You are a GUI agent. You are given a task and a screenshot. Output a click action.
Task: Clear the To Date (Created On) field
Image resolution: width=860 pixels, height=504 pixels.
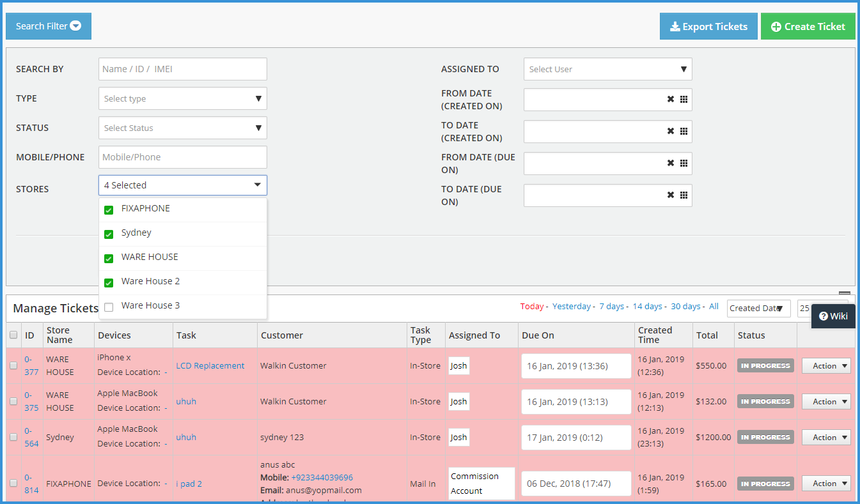click(671, 132)
